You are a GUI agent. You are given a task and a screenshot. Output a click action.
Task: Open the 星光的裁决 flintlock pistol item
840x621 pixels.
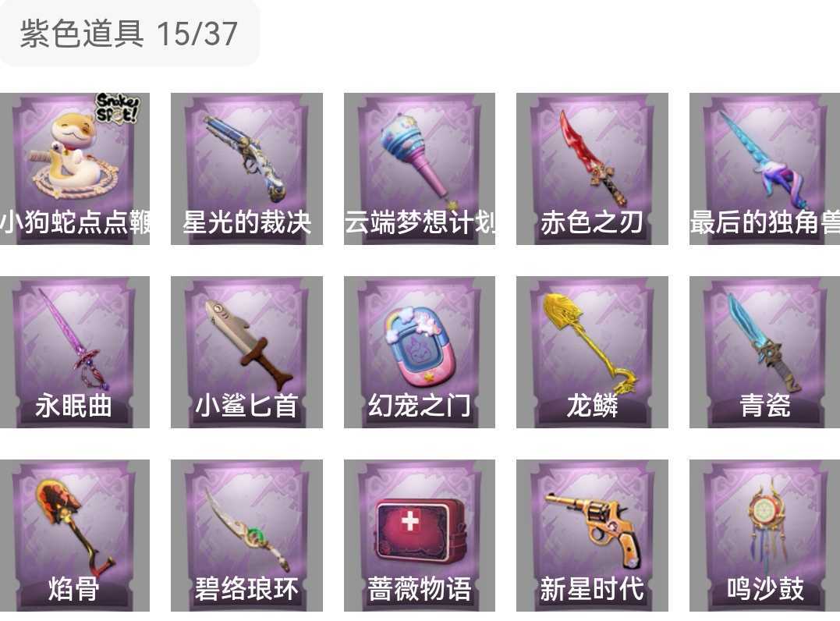click(x=246, y=169)
